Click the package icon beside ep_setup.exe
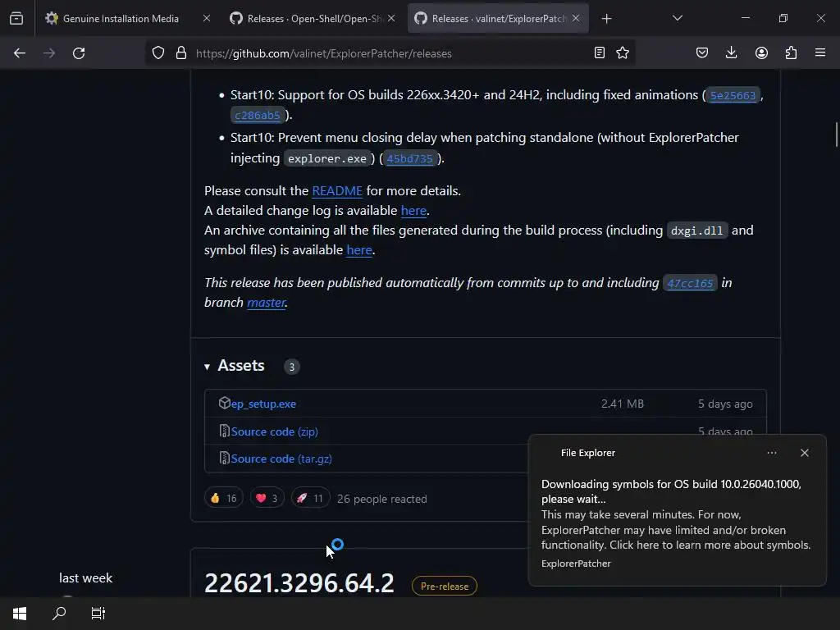Image resolution: width=840 pixels, height=630 pixels. click(225, 403)
